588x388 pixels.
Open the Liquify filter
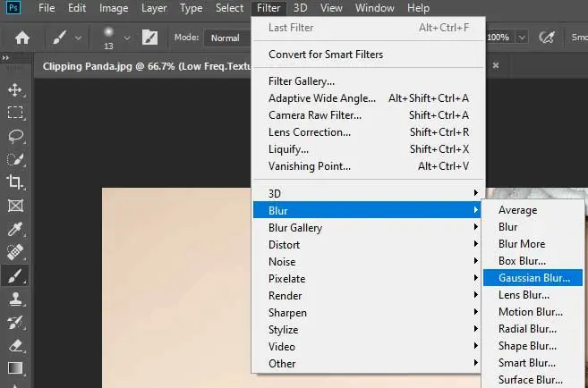tap(369, 149)
